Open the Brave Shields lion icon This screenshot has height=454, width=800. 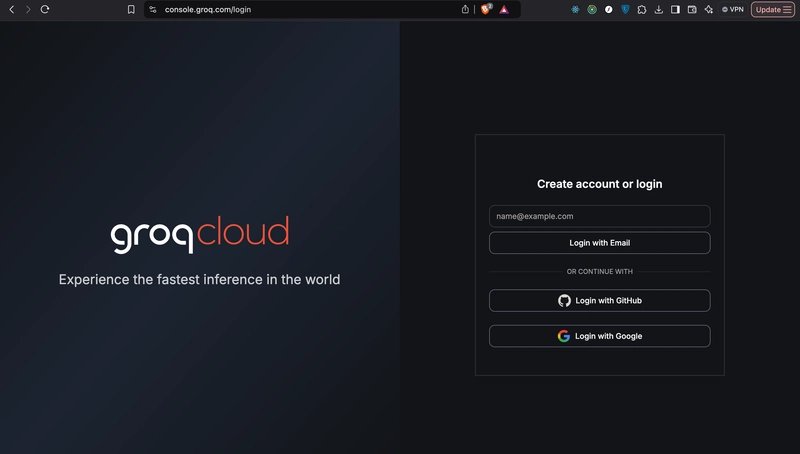pyautogui.click(x=485, y=9)
